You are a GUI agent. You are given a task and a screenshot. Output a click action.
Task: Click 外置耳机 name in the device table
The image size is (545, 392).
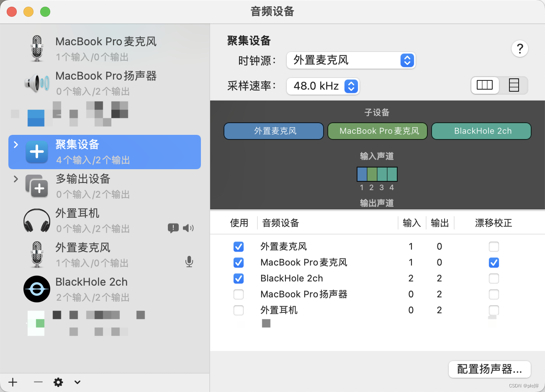279,310
